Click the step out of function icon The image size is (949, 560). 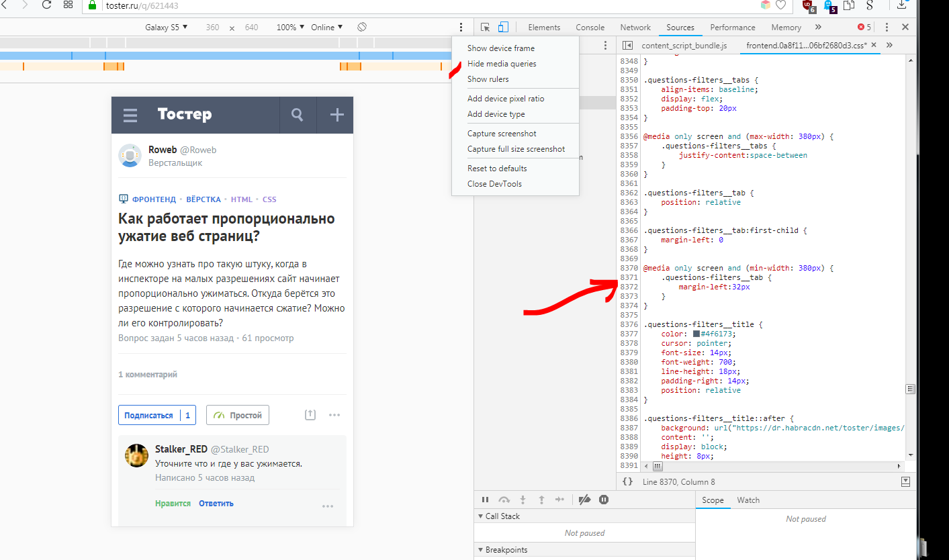[541, 500]
